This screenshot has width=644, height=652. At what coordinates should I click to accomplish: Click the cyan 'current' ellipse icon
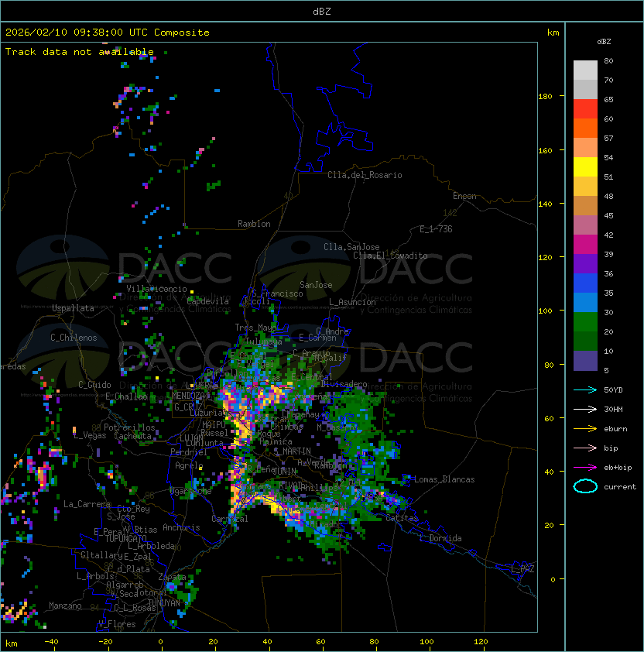pyautogui.click(x=585, y=486)
